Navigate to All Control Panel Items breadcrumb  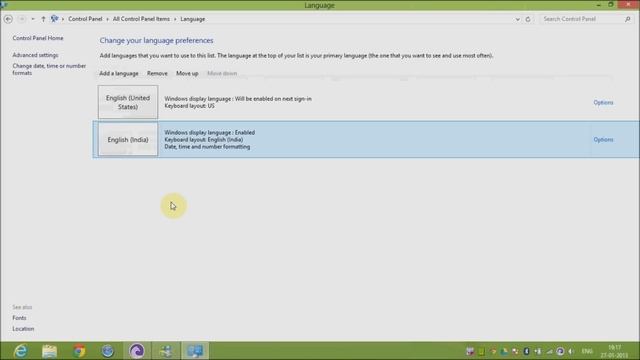click(141, 19)
